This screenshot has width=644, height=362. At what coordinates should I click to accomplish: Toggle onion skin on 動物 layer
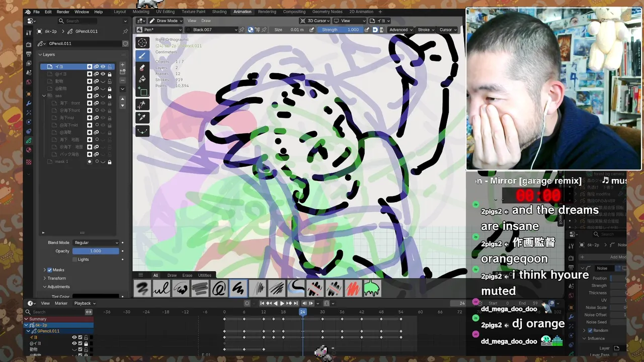click(96, 81)
